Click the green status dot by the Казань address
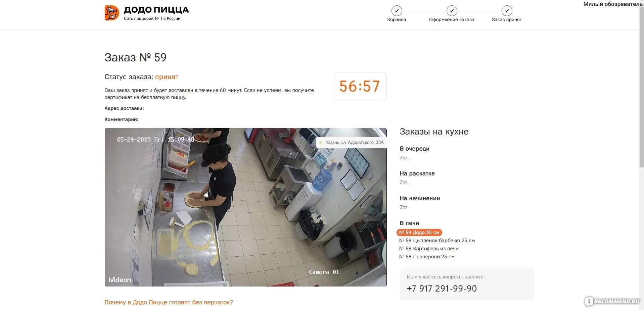The width and height of the screenshot is (644, 310). point(321,143)
